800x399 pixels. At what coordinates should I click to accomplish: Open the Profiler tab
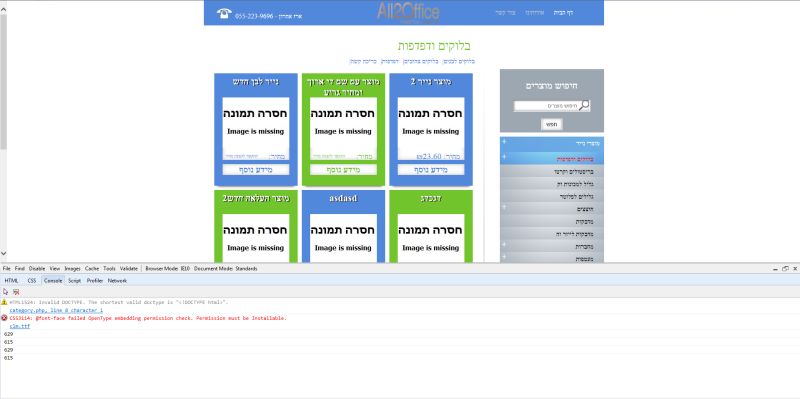(x=94, y=281)
